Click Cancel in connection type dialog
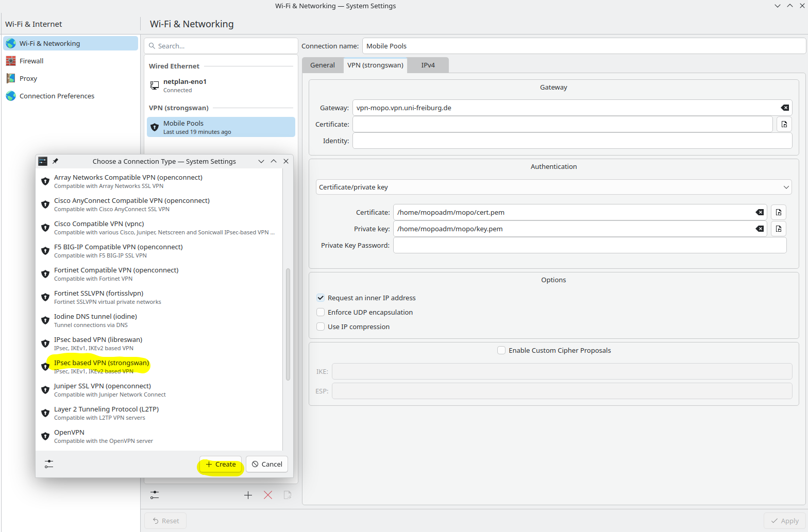 pyautogui.click(x=267, y=464)
